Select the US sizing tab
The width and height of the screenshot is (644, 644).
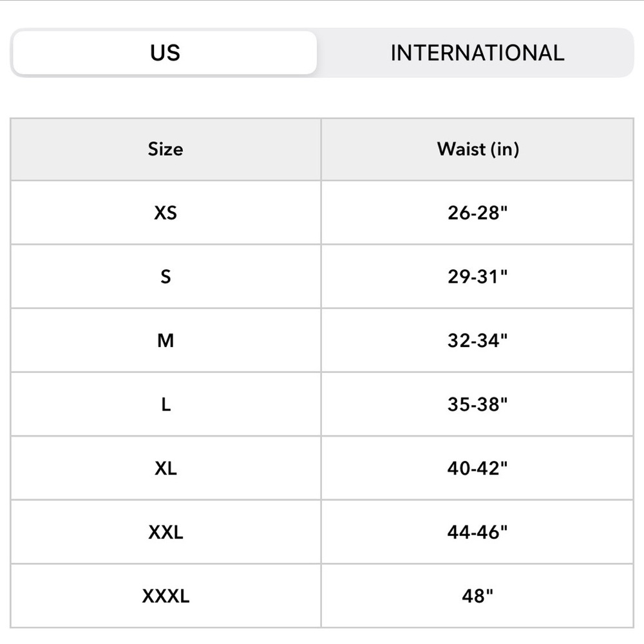(165, 53)
